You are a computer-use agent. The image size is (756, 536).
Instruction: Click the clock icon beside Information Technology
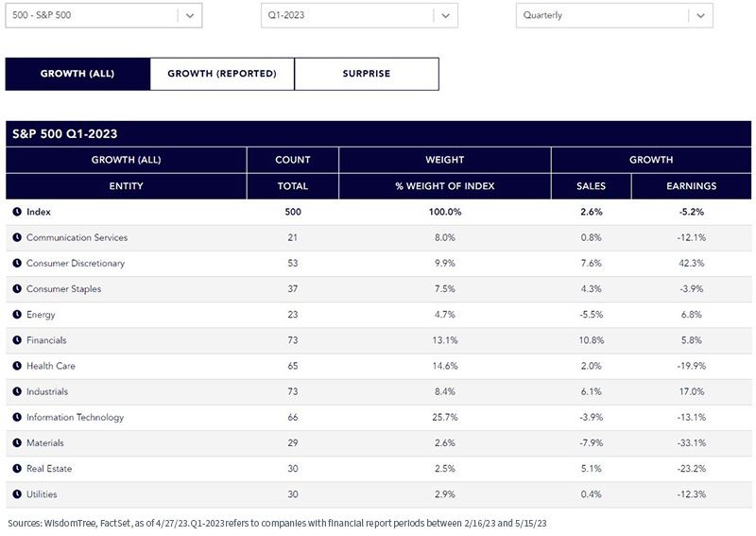point(17,417)
